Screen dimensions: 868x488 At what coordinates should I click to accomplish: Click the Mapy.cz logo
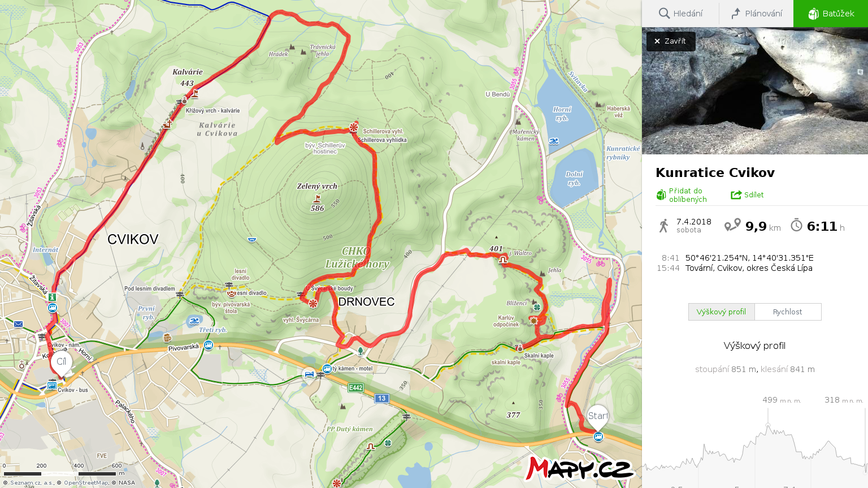[x=580, y=469]
